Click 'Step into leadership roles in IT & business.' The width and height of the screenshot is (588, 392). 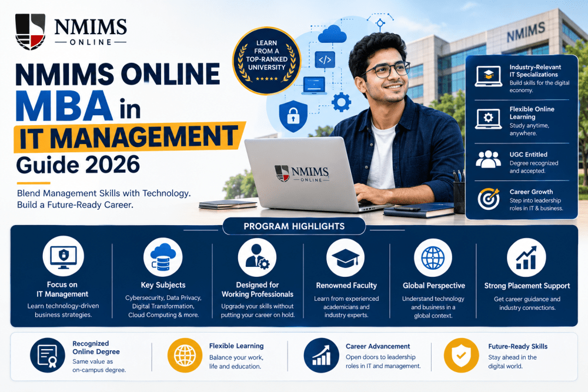pyautogui.click(x=536, y=205)
